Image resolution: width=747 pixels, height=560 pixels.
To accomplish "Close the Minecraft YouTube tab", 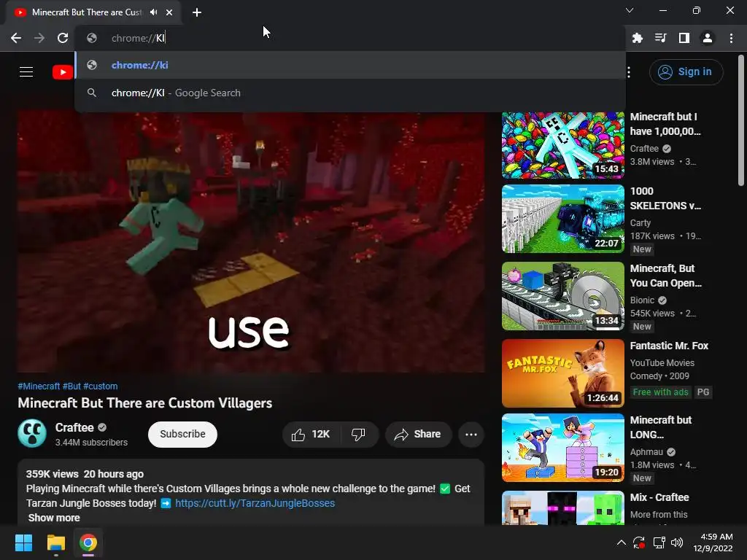I will coord(169,12).
